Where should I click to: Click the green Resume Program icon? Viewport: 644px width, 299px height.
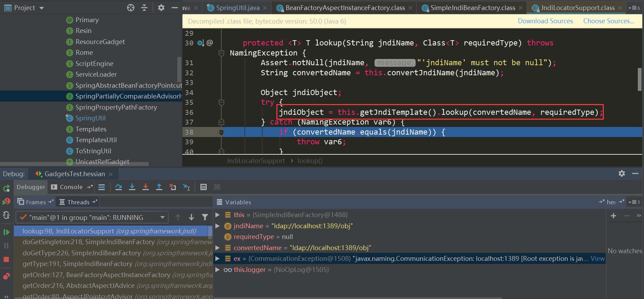coord(6,232)
